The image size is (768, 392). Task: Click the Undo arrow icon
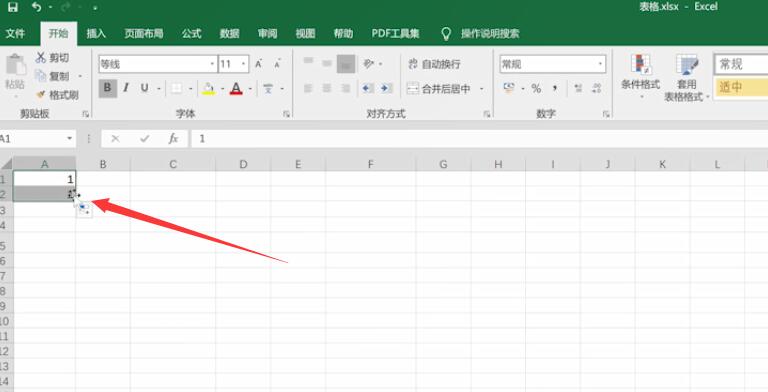tap(36, 7)
